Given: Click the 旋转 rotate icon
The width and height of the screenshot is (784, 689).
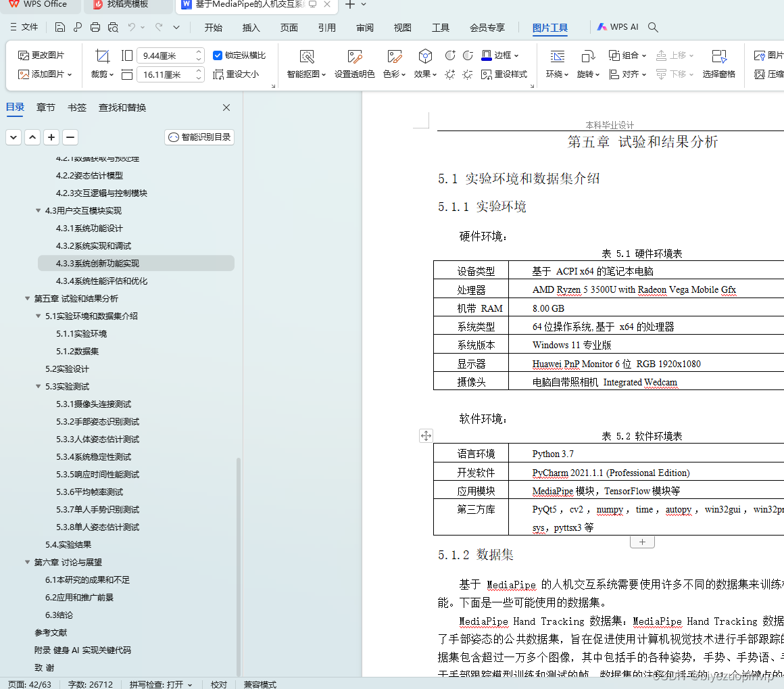Looking at the screenshot, I should pyautogui.click(x=588, y=57).
